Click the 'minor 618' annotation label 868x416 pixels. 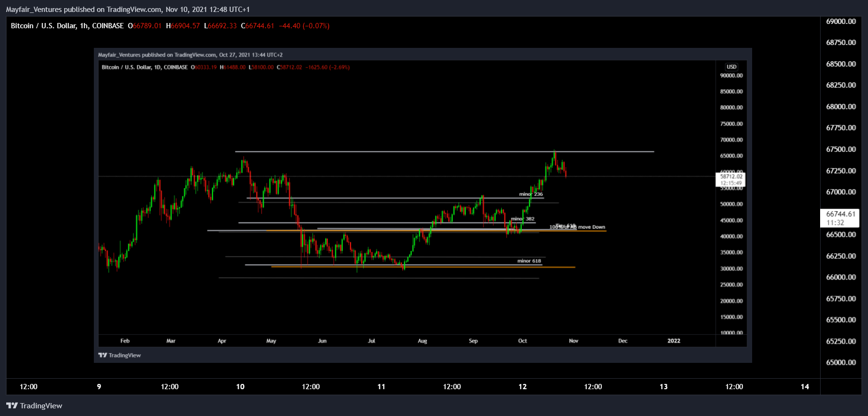pyautogui.click(x=529, y=261)
